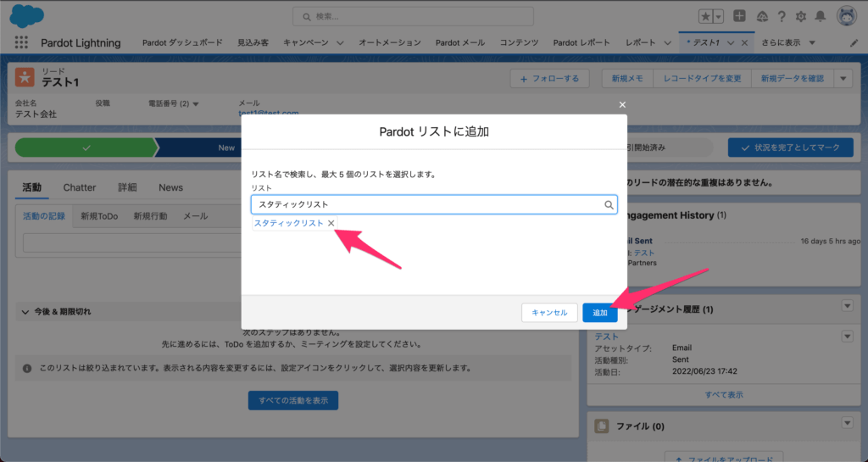Open the Pardot ダッシュボード tab

coord(182,42)
